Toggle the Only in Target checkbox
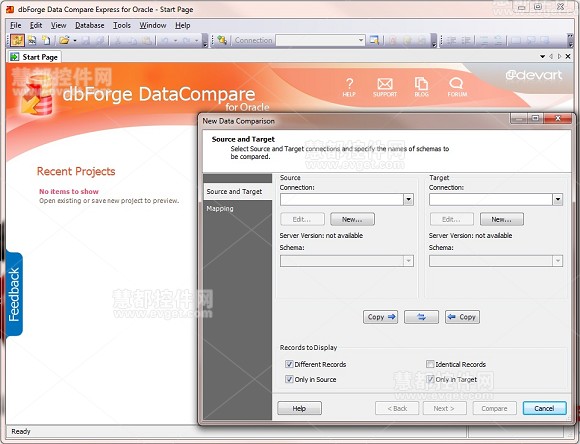Image resolution: width=580 pixels, height=444 pixels. coord(430,379)
